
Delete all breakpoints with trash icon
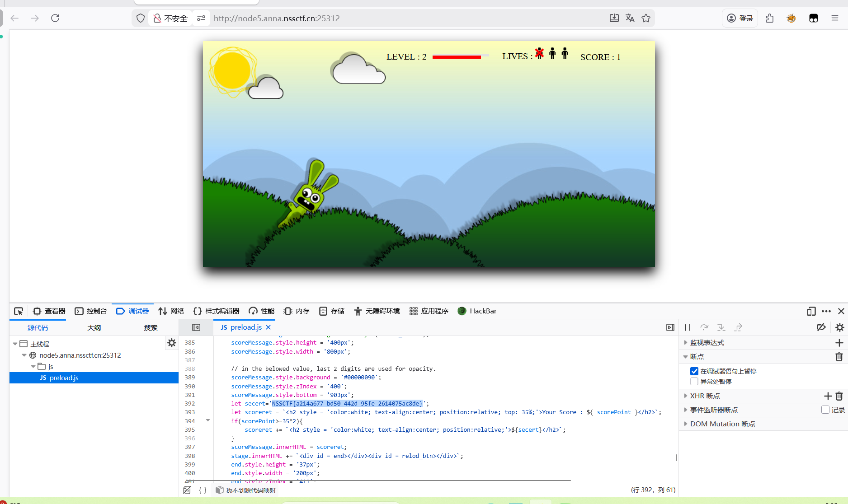coord(839,357)
